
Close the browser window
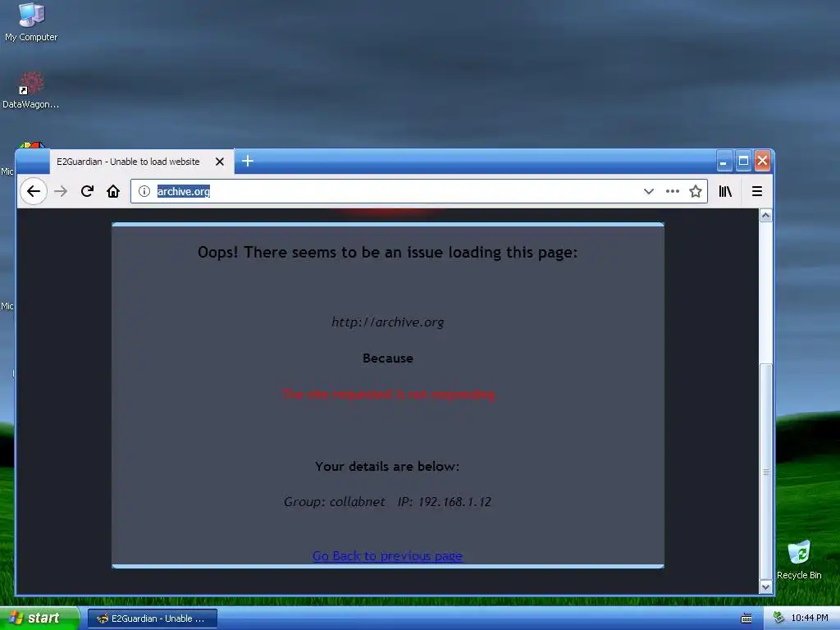click(x=762, y=161)
